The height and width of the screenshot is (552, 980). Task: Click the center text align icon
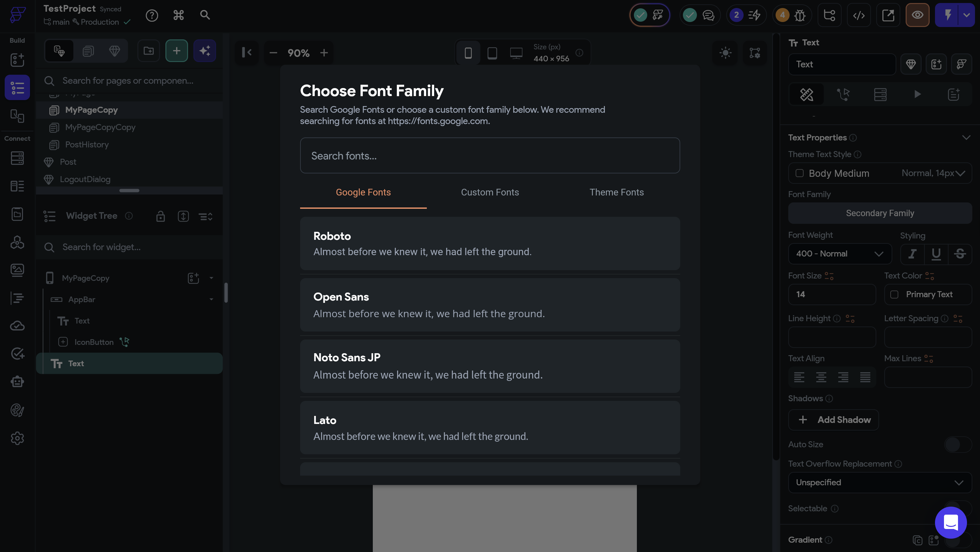(821, 377)
